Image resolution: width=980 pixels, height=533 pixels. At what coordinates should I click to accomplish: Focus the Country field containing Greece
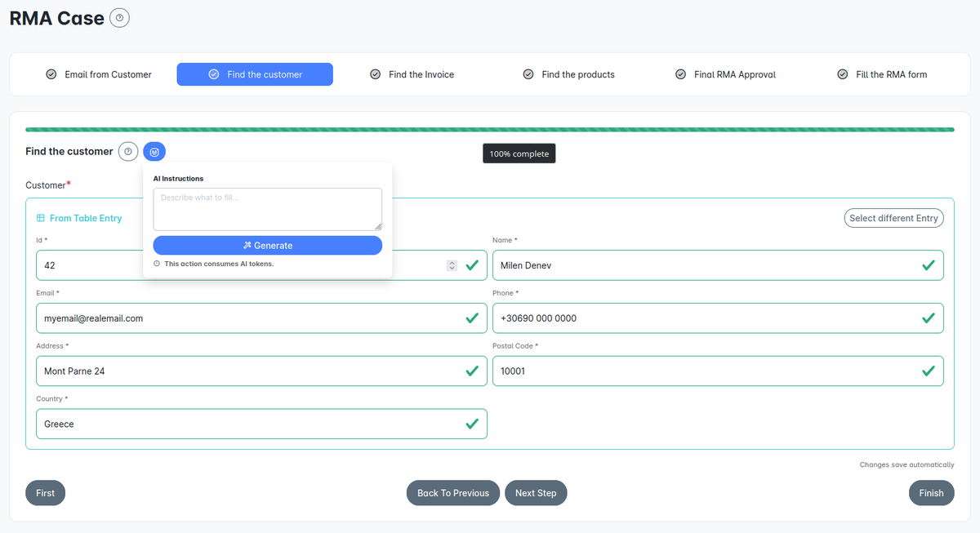tap(261, 424)
